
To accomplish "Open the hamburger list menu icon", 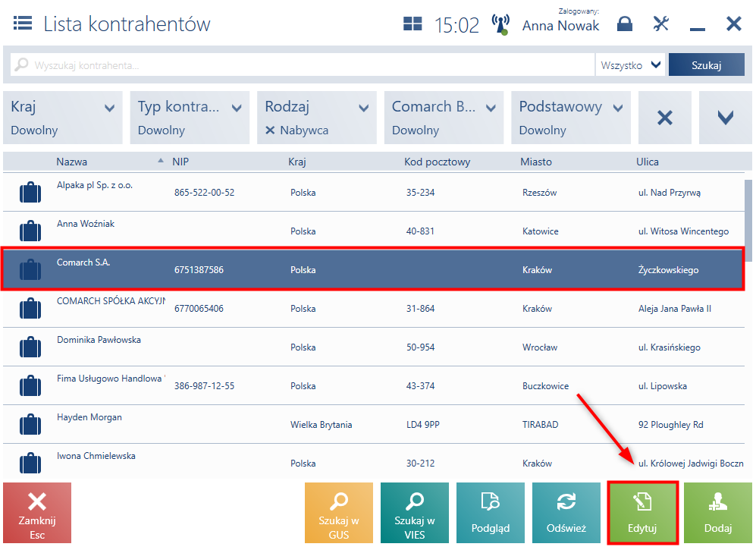I will pos(23,24).
